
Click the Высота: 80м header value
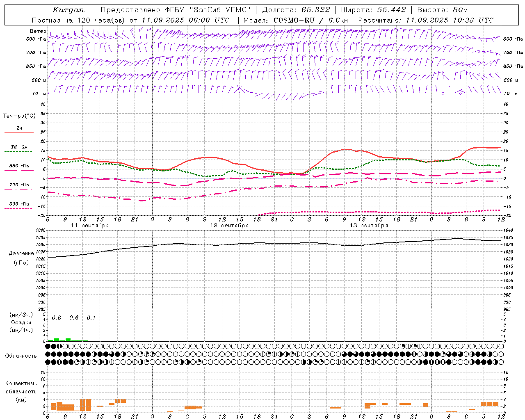click(443, 10)
